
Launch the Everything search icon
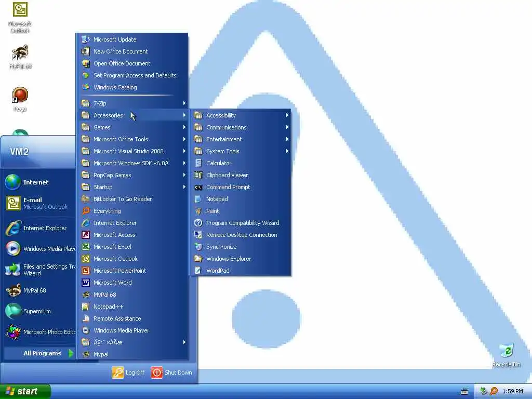[86, 211]
